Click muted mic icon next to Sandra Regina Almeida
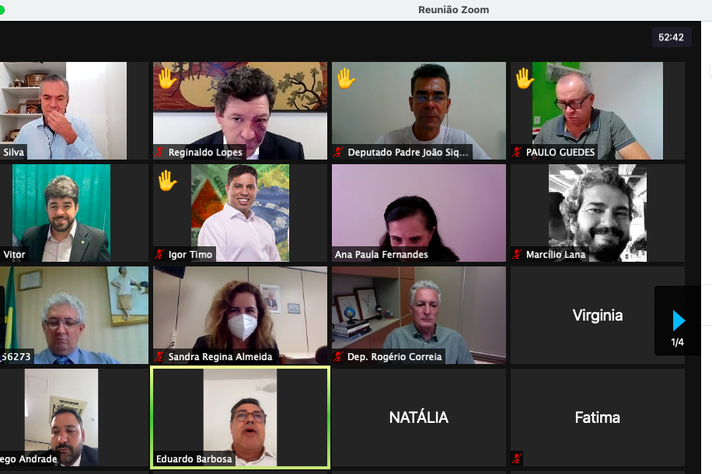 [x=159, y=356]
